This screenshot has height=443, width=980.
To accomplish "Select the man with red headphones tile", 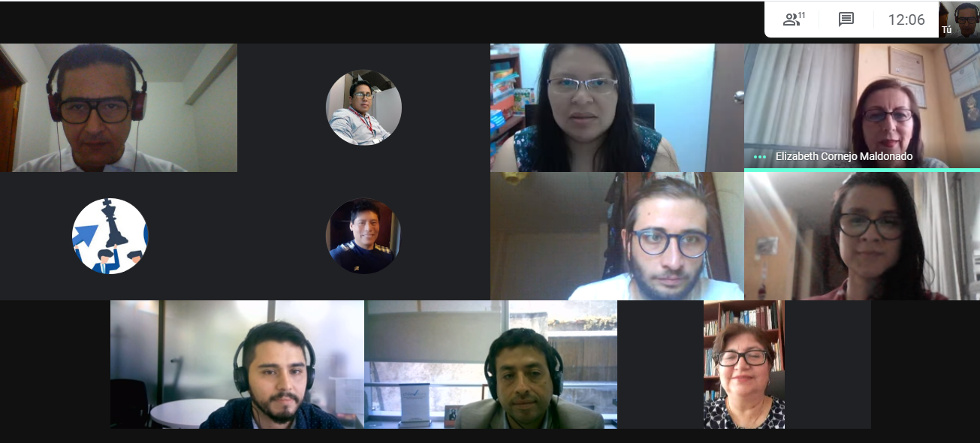I will pyautogui.click(x=119, y=107).
